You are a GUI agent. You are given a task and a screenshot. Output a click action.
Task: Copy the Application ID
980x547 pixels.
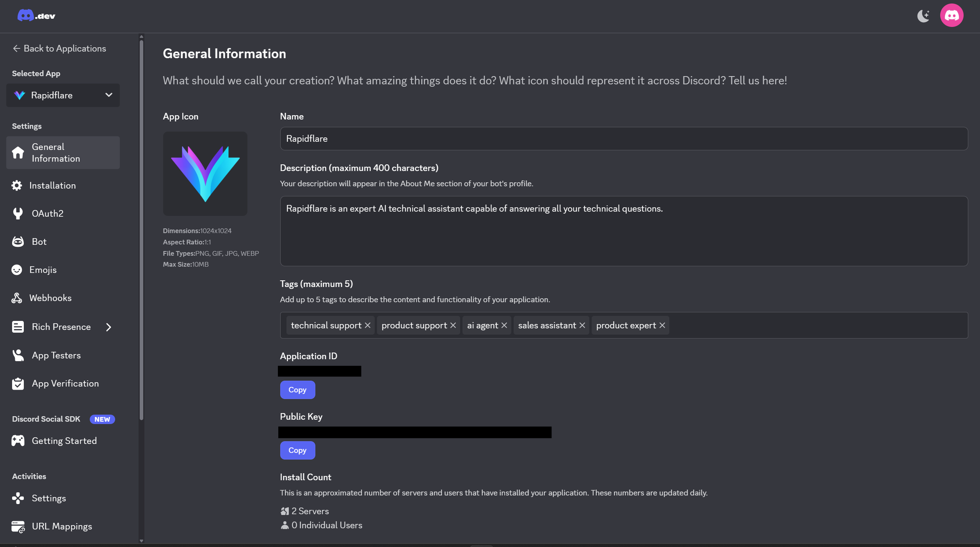click(297, 390)
